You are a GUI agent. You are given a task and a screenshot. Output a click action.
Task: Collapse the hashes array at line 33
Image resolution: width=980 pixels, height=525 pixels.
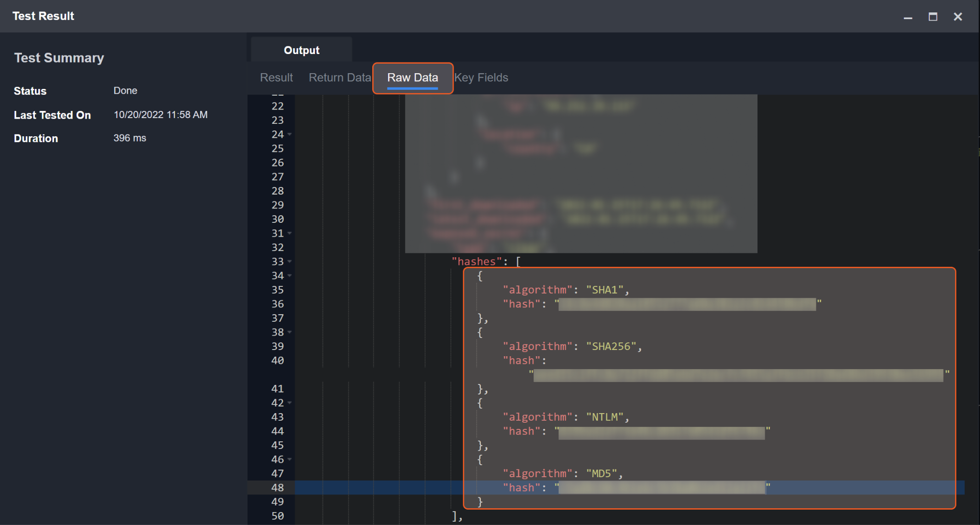[290, 262]
